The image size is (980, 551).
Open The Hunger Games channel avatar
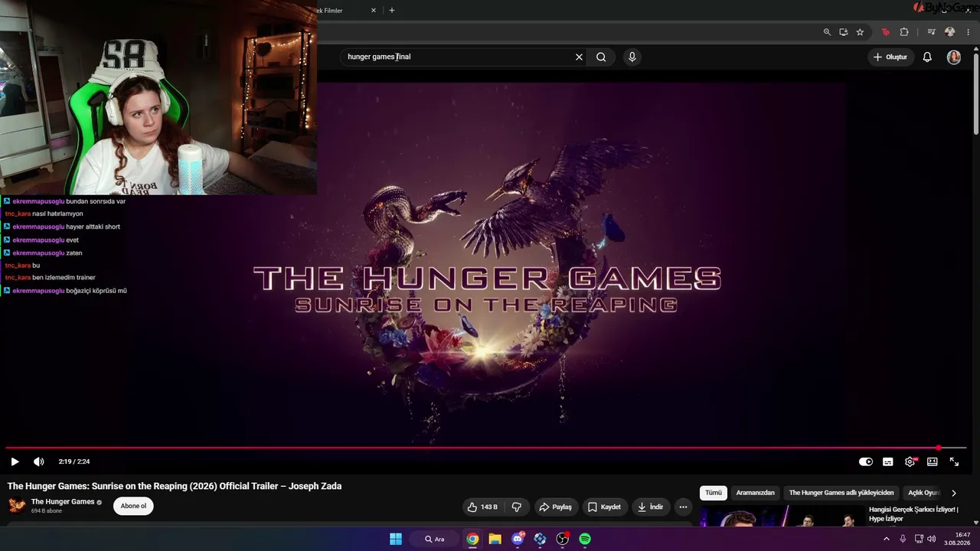click(x=17, y=505)
